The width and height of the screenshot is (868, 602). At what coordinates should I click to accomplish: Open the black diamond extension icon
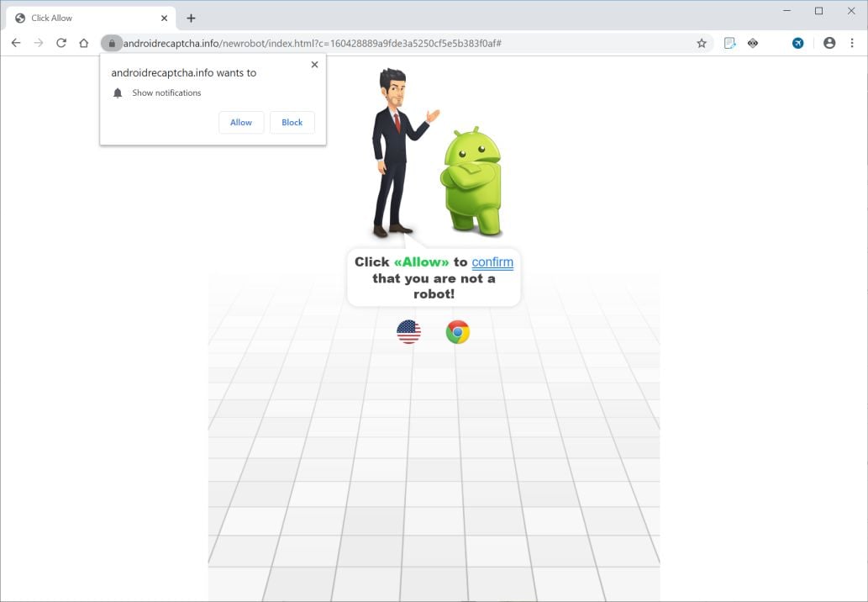pos(752,43)
